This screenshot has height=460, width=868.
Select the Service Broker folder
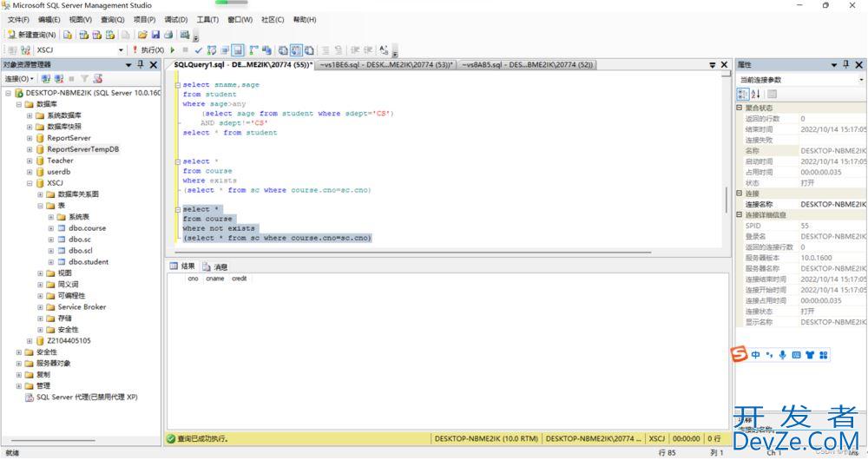click(x=82, y=307)
